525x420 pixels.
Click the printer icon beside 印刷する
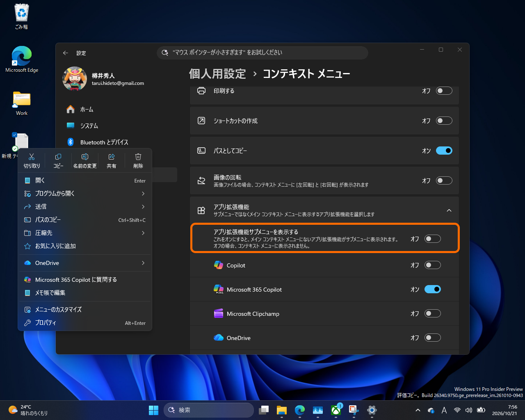coord(201,91)
